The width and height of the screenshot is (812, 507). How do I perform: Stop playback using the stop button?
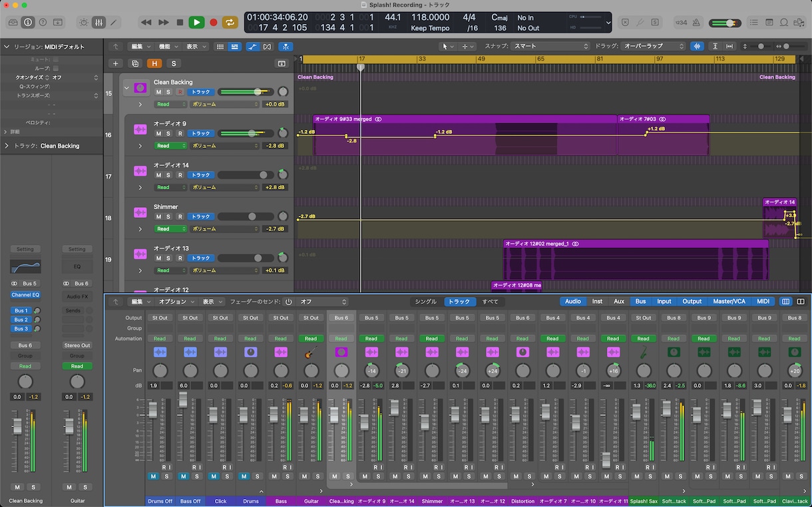180,22
